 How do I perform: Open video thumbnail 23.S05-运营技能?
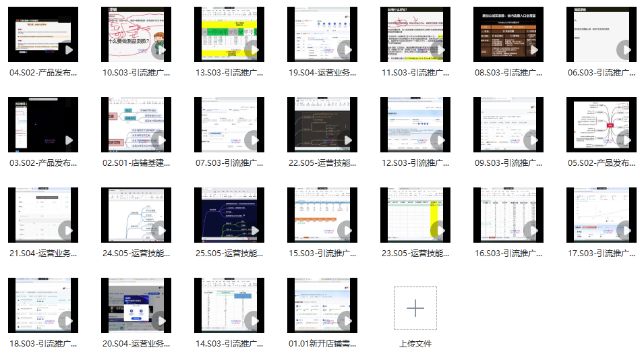(x=415, y=215)
